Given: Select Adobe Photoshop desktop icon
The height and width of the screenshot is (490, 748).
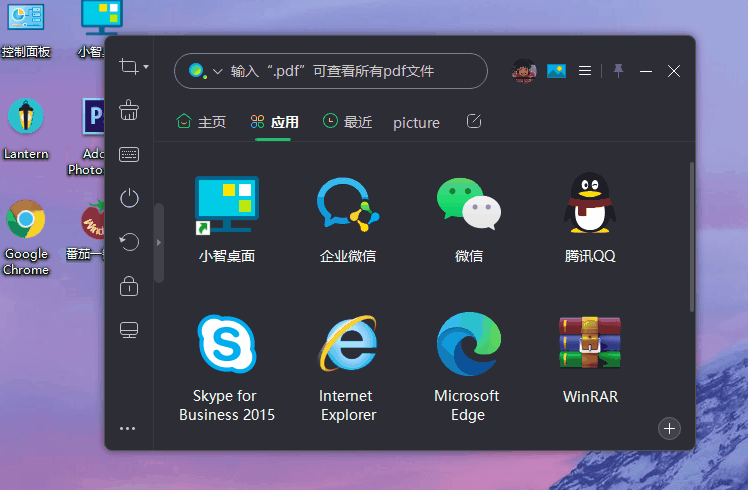Looking at the screenshot, I should point(86,137).
